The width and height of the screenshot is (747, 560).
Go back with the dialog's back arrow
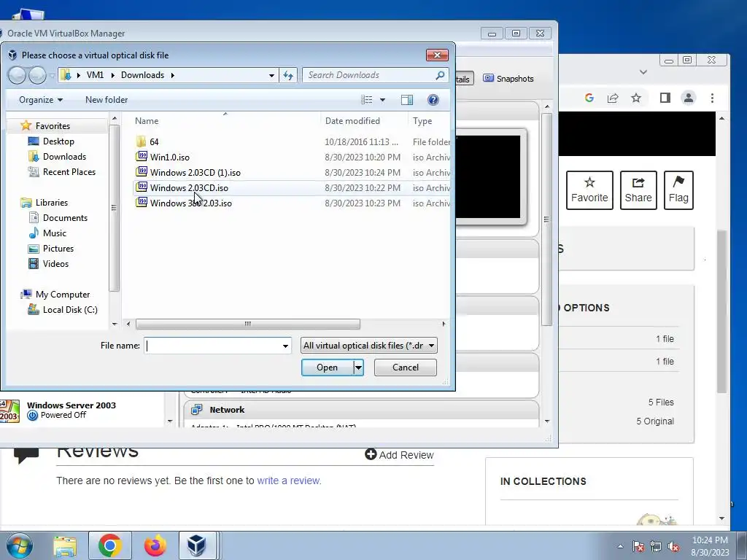pyautogui.click(x=18, y=75)
